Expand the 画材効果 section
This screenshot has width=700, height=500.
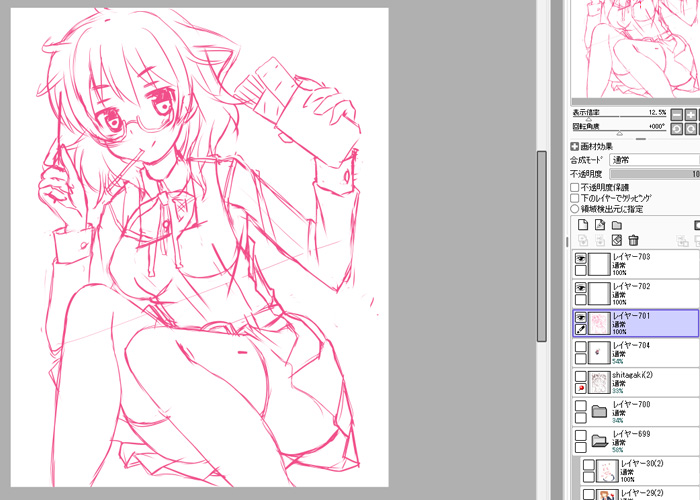(575, 146)
